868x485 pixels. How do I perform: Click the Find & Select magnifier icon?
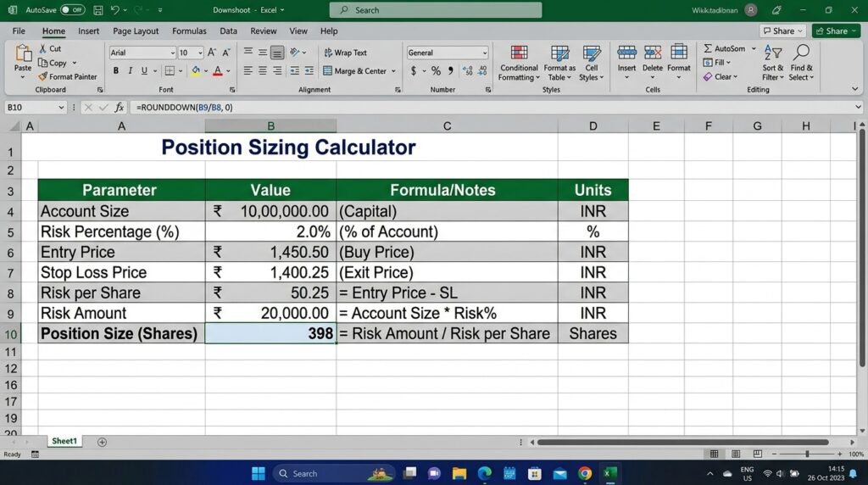point(801,54)
